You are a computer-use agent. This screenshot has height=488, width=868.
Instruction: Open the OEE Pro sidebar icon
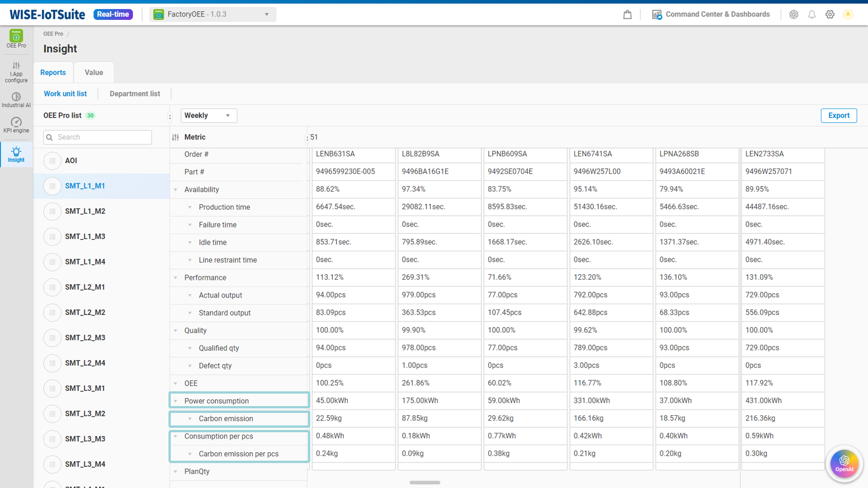[16, 39]
